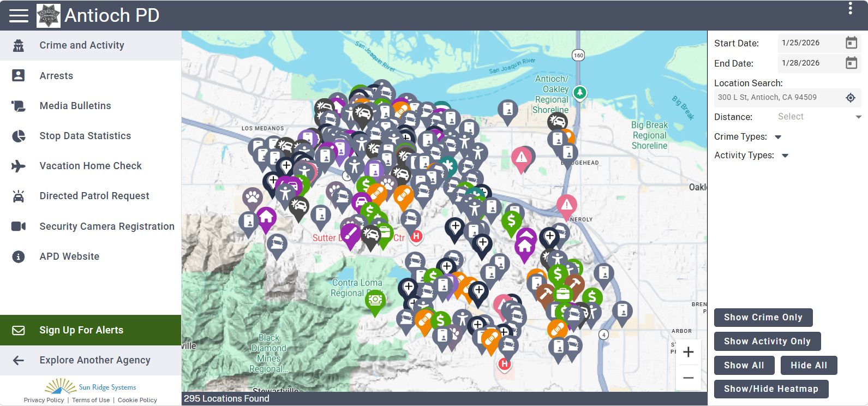This screenshot has height=406, width=868.
Task: Expand the Distance select dropdown
Action: tap(818, 117)
